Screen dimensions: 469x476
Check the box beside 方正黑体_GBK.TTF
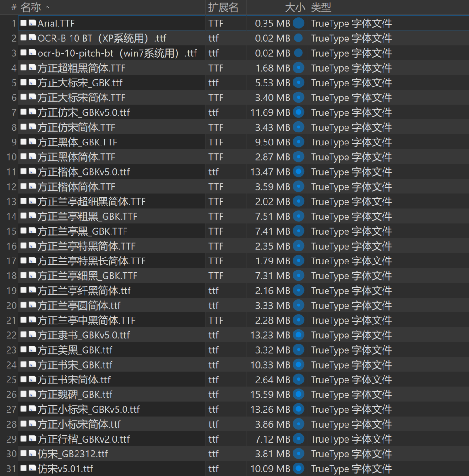24,142
